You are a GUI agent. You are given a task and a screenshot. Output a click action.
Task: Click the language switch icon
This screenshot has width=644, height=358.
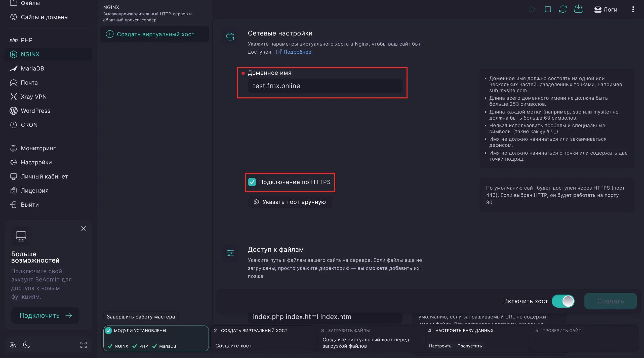pyautogui.click(x=13, y=345)
